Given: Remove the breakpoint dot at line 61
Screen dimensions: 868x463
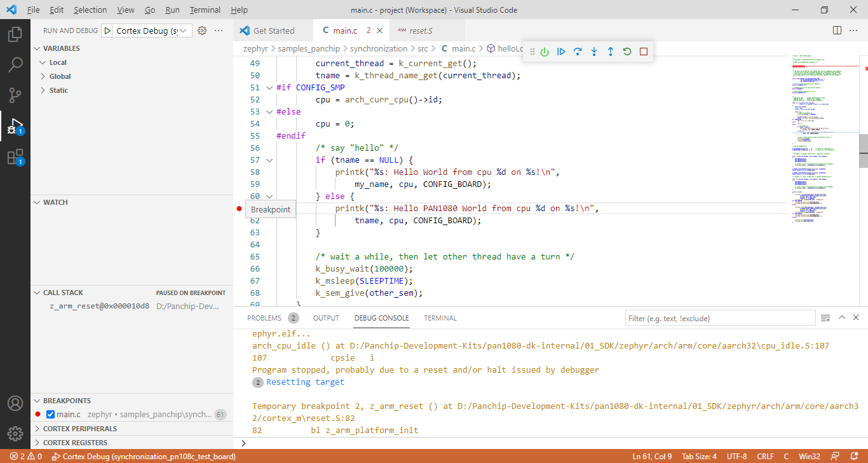Looking at the screenshot, I should (x=239, y=208).
